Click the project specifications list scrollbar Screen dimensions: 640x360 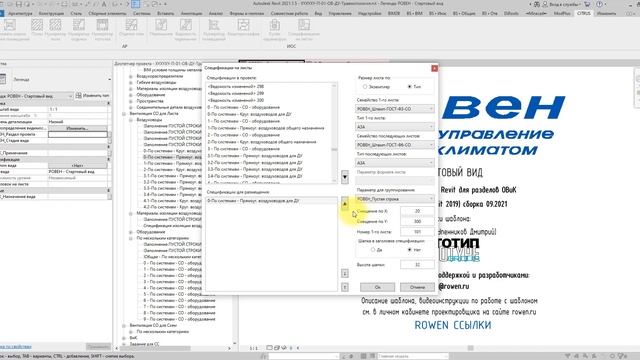[x=335, y=133]
